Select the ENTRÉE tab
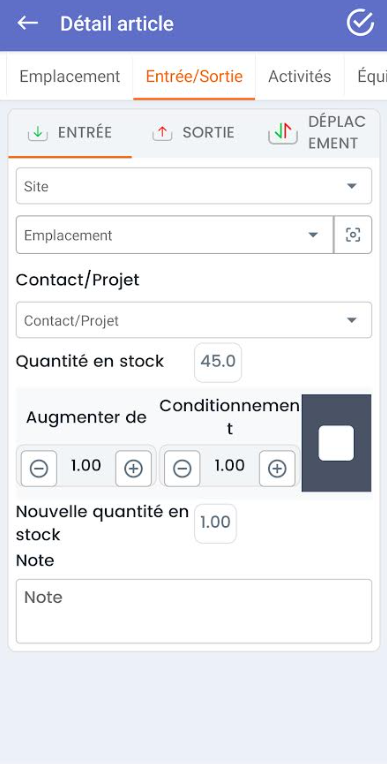The width and height of the screenshot is (387, 764). tap(70, 133)
